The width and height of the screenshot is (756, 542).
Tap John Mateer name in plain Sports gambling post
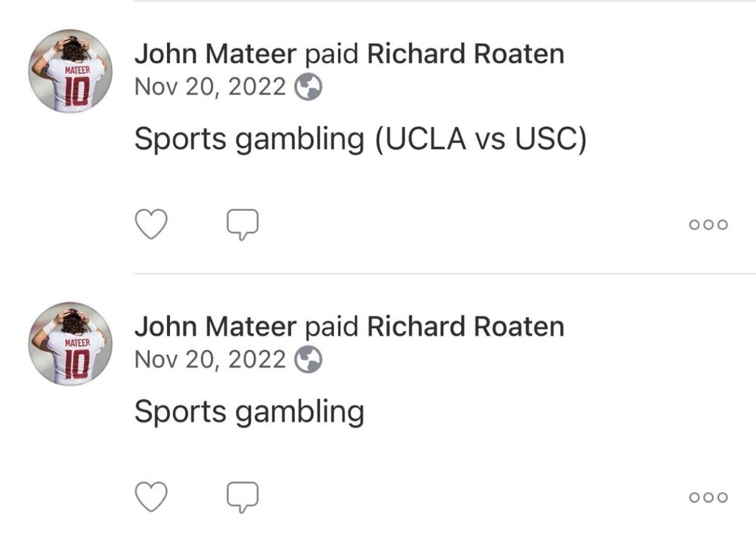pyautogui.click(x=215, y=327)
